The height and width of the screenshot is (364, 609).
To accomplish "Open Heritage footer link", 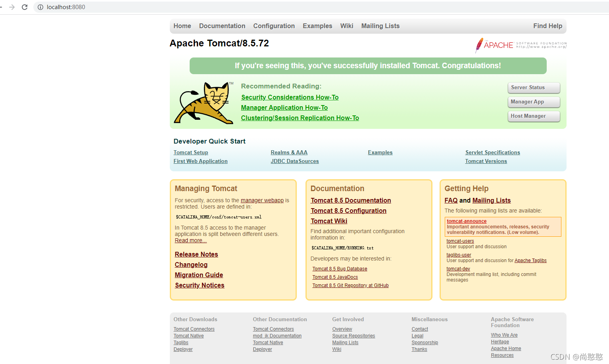I will [x=500, y=342].
